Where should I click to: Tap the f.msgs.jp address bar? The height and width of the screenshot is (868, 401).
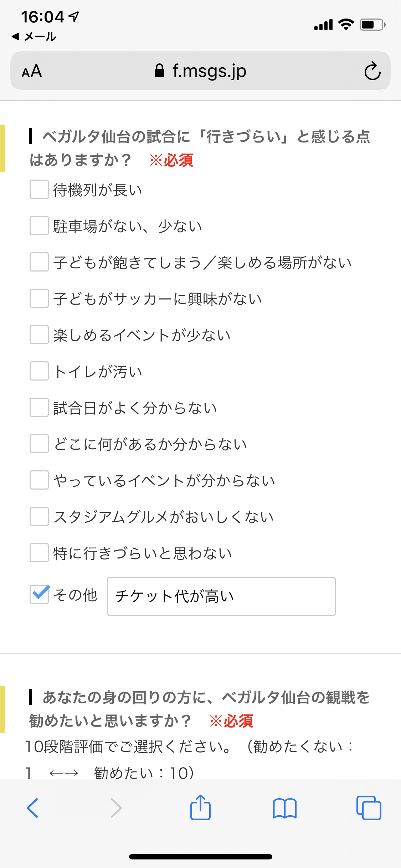click(x=209, y=71)
